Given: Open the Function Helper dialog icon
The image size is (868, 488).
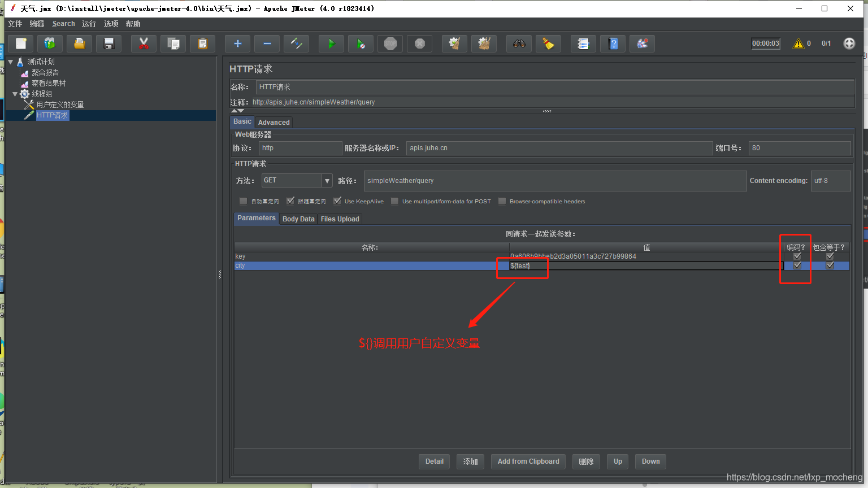Looking at the screenshot, I should 583,43.
